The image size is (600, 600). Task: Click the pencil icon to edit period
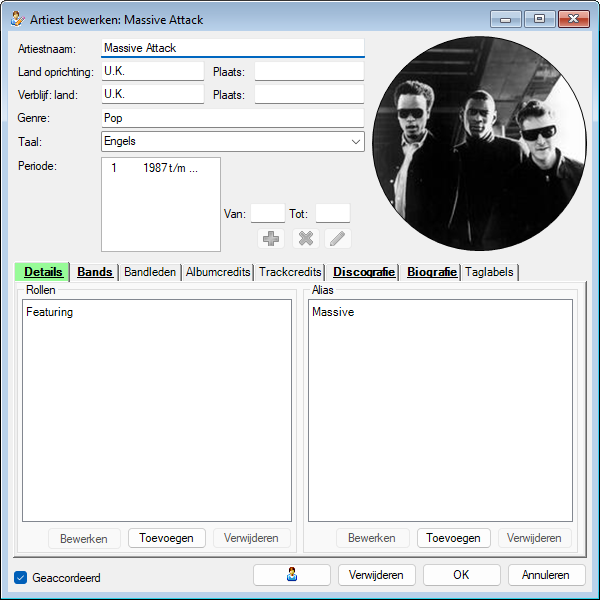[338, 239]
